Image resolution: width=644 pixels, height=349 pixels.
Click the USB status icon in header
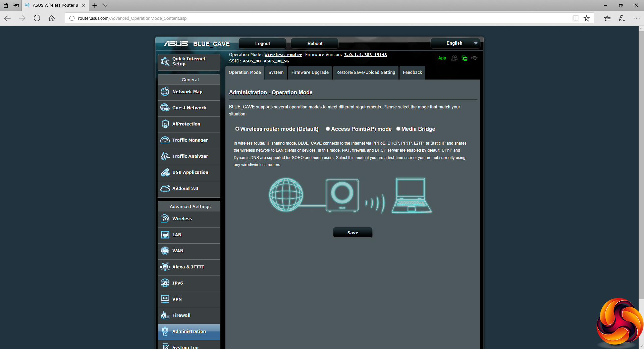(474, 58)
